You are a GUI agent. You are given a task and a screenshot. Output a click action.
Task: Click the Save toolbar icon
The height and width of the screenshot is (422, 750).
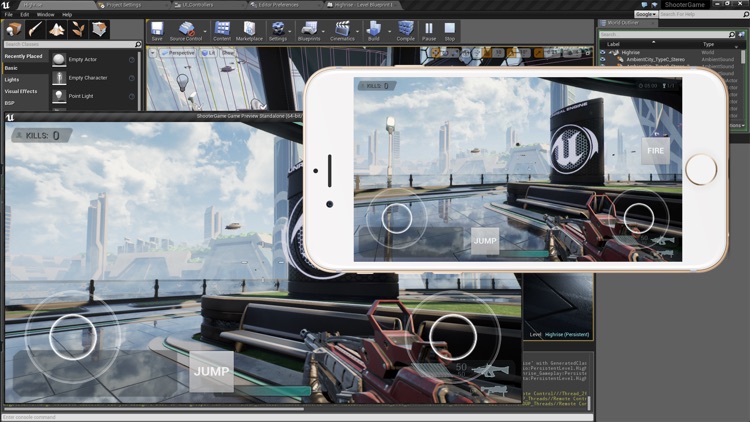click(x=157, y=30)
